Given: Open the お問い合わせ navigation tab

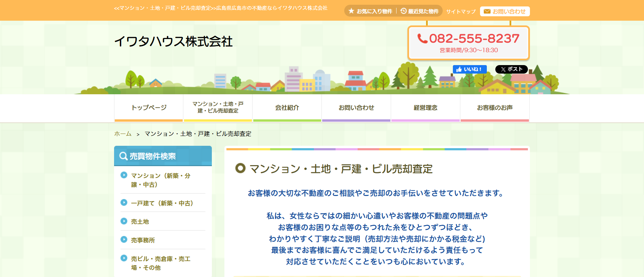Looking at the screenshot, I should tap(356, 108).
